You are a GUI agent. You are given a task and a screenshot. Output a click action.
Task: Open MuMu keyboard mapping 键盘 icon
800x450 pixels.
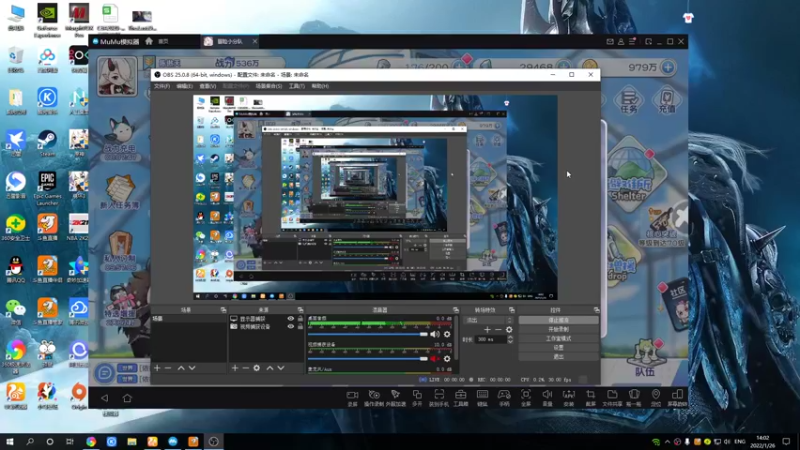pyautogui.click(x=482, y=398)
